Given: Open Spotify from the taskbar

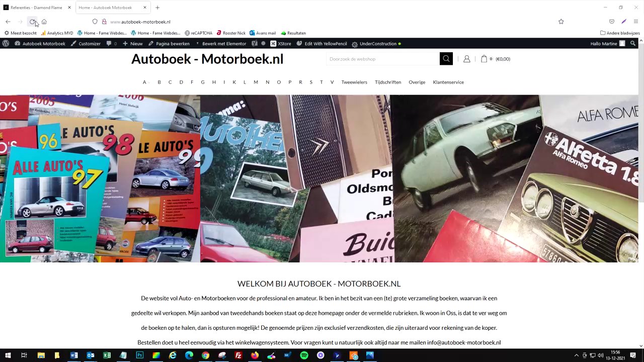Looking at the screenshot, I should 304,355.
